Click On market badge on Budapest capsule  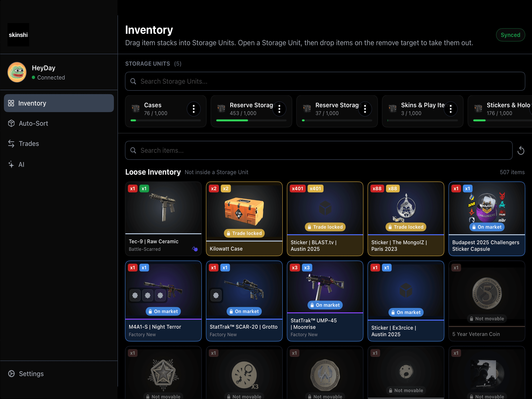click(x=487, y=227)
